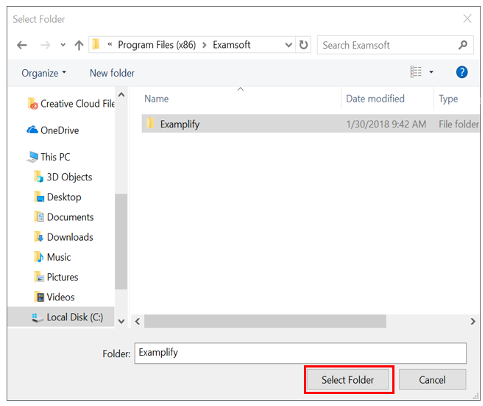Open Pictures in the sidebar
The width and height of the screenshot is (483, 406).
coord(62,277)
